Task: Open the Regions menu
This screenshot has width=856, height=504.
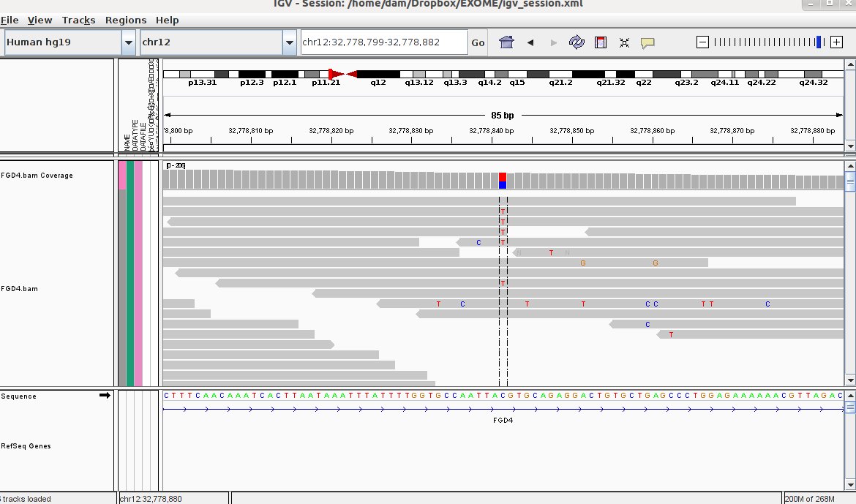Action: tap(125, 20)
